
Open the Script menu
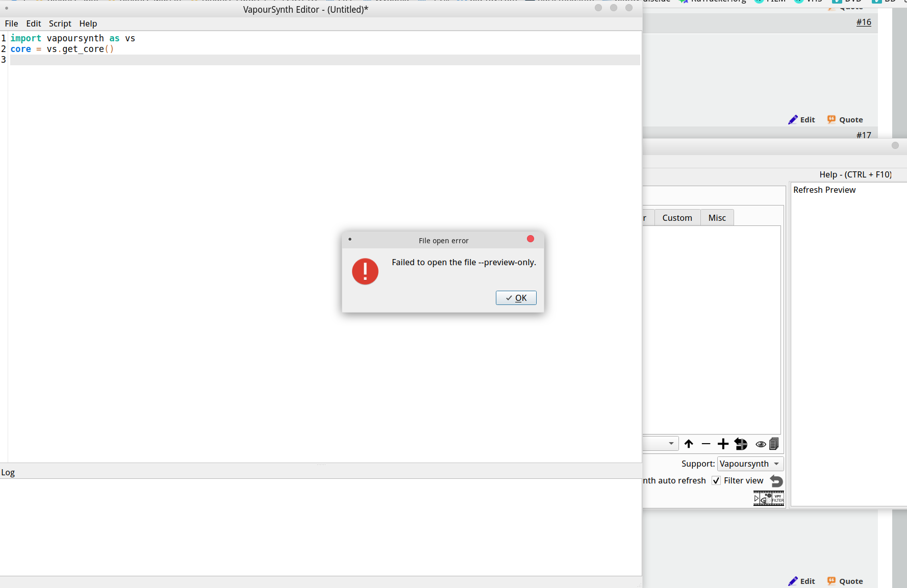click(60, 23)
